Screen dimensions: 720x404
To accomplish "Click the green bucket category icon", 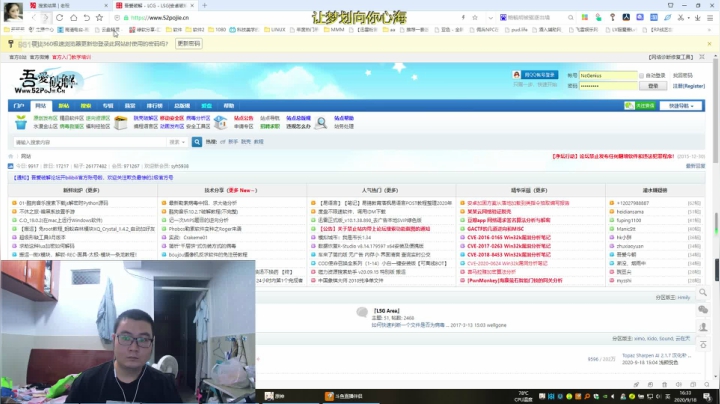I will tap(21, 122).
